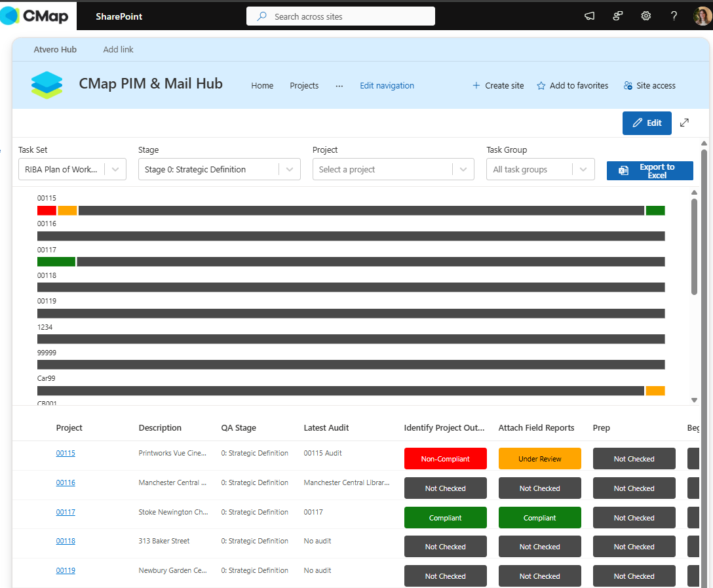The image size is (713, 588).
Task: Click the green segment at the start of bar 00117
Action: [x=56, y=262]
